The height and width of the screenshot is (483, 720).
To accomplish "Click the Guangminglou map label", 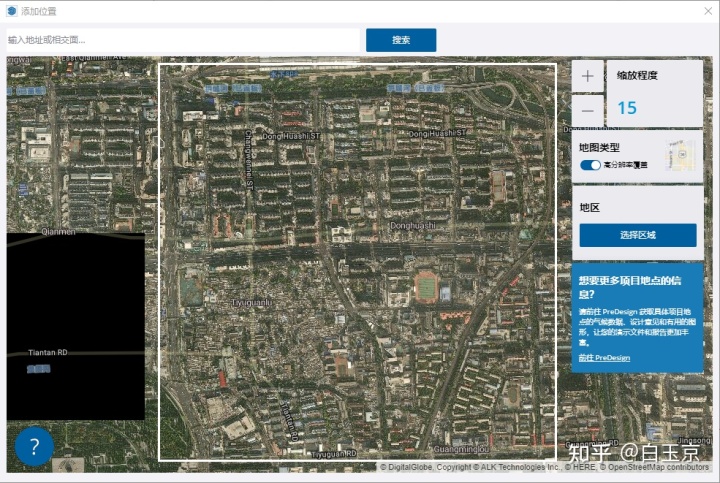I will click(x=461, y=449).
